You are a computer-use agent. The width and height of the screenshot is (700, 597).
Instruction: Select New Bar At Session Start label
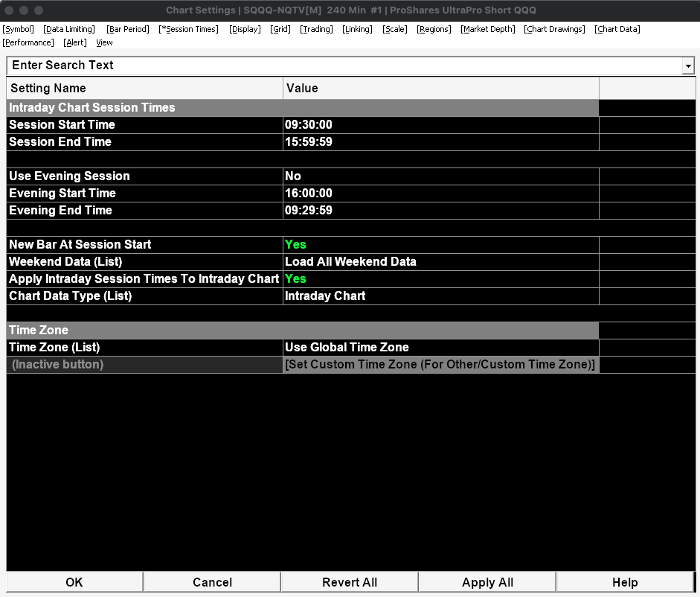coord(144,244)
